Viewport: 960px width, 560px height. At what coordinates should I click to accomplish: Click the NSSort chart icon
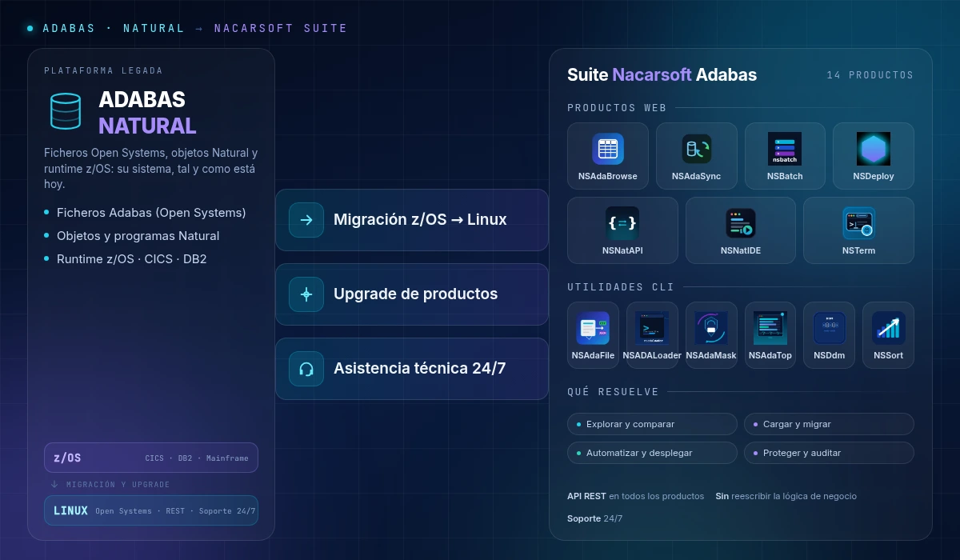click(889, 328)
